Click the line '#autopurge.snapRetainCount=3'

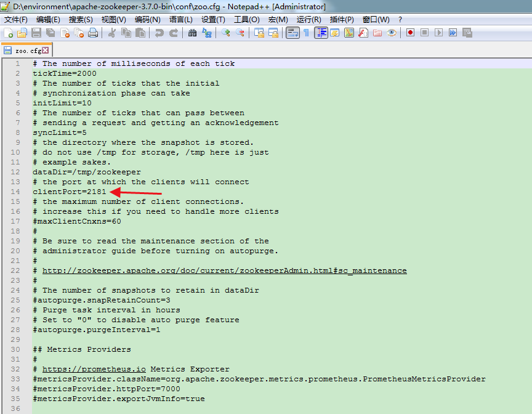coord(102,300)
